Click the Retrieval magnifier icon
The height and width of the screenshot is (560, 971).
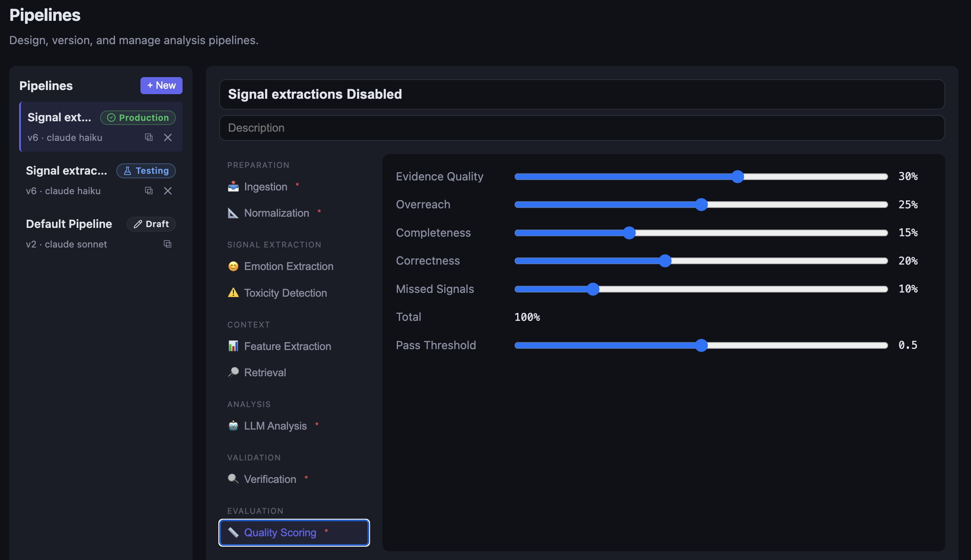coord(234,372)
